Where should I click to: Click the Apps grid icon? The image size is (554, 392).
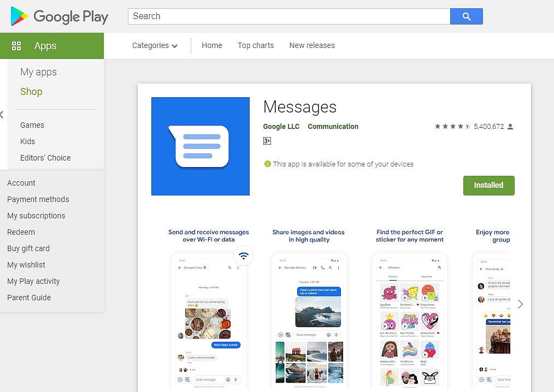coord(16,46)
